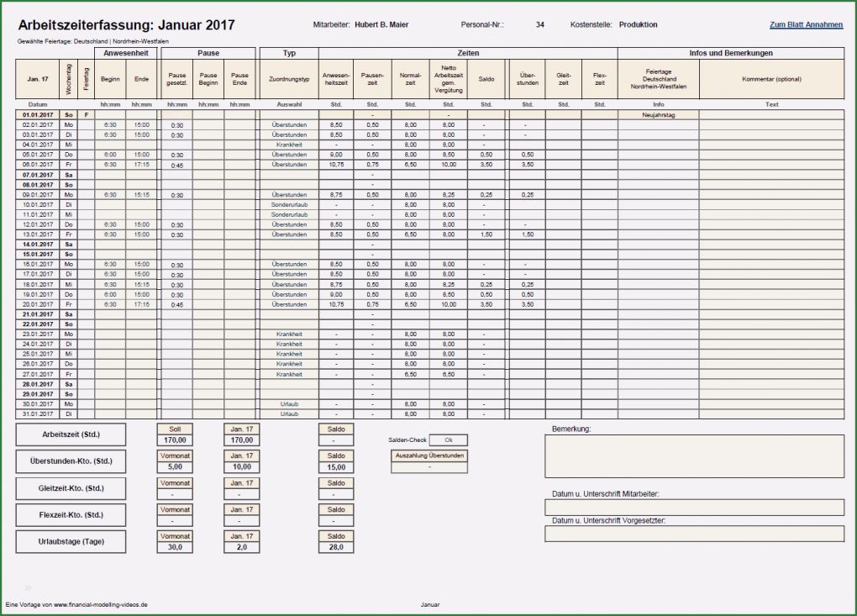857x616 pixels.
Task: Open the 'Zum Blatt Annahmen' link
Action: [x=806, y=25]
